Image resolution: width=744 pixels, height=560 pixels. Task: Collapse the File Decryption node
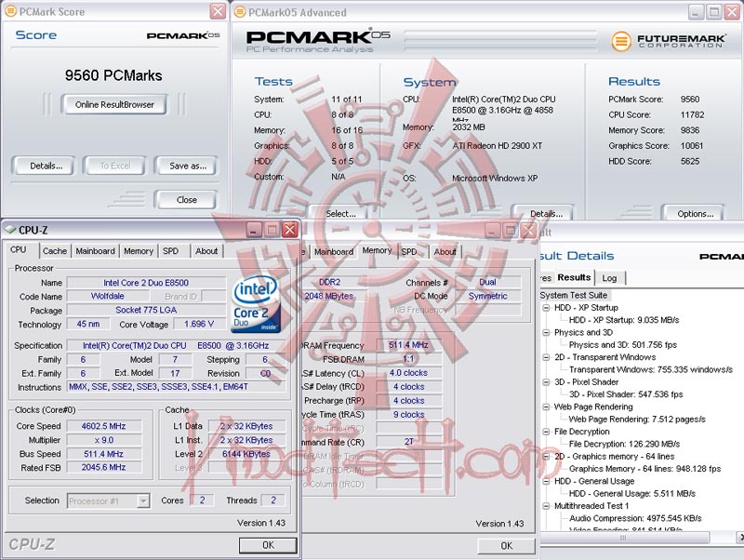click(x=546, y=432)
